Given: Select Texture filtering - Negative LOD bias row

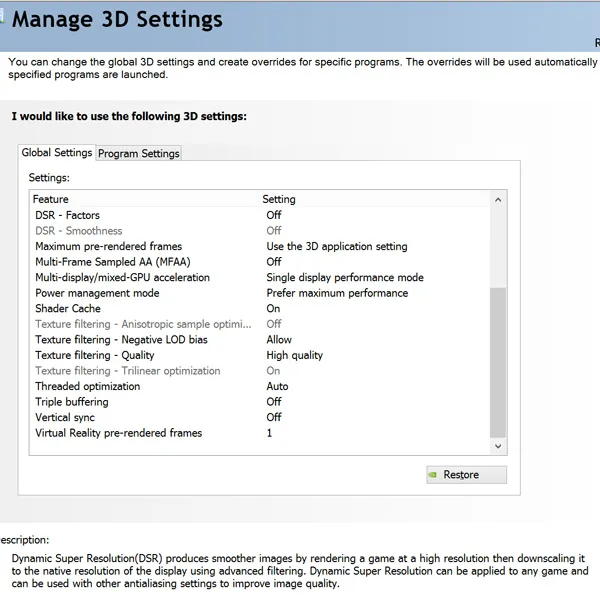Looking at the screenshot, I should tap(260, 340).
